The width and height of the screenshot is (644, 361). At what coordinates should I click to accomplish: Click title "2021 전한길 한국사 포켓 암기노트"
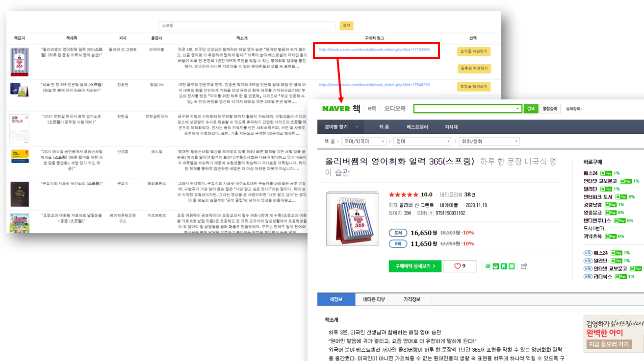[72, 119]
